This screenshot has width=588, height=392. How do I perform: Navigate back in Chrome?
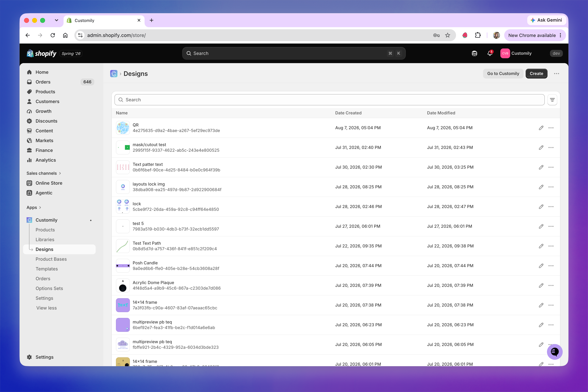[x=28, y=35]
